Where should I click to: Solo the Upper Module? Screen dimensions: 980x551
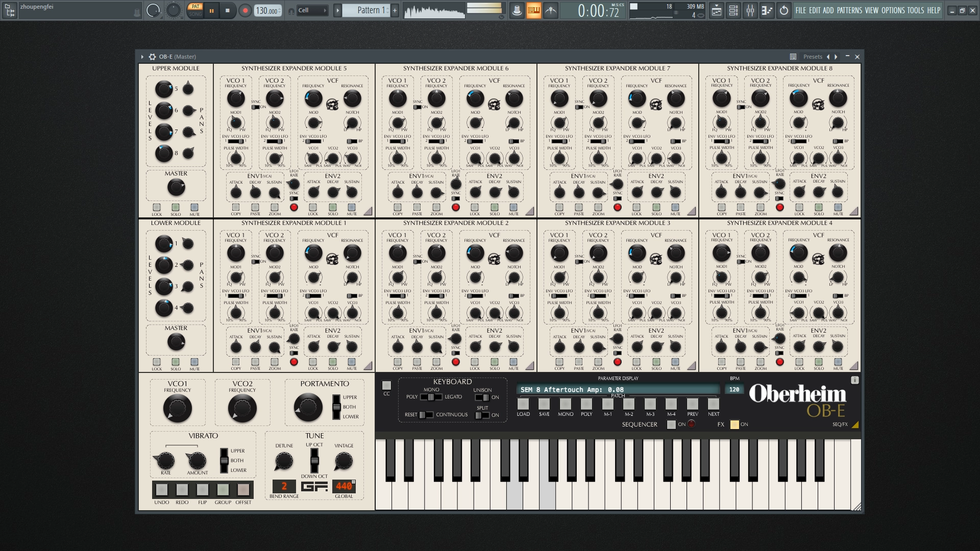(176, 207)
